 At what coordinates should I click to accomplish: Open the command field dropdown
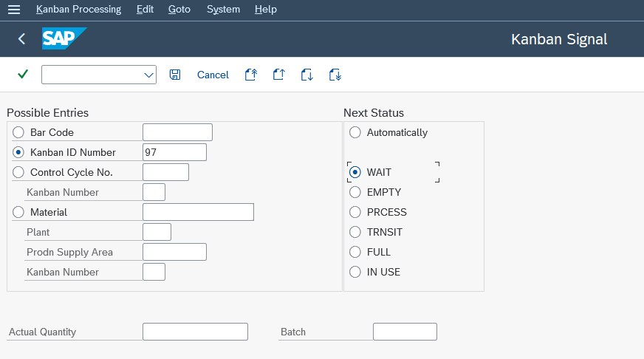tap(148, 75)
